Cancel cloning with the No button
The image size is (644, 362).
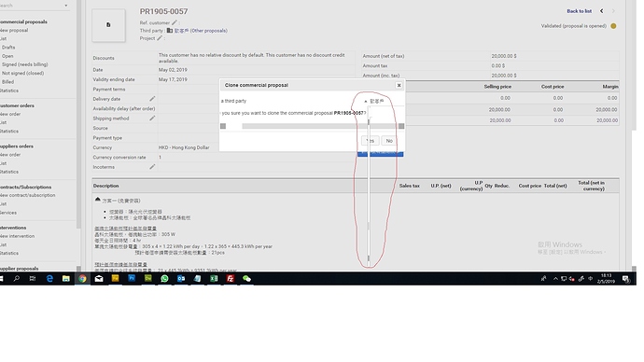(389, 141)
